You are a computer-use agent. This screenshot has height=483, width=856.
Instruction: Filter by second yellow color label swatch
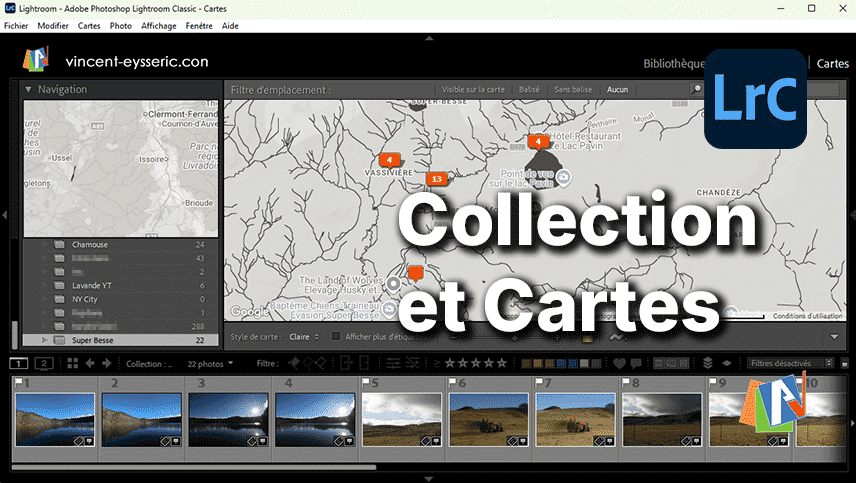(x=538, y=363)
